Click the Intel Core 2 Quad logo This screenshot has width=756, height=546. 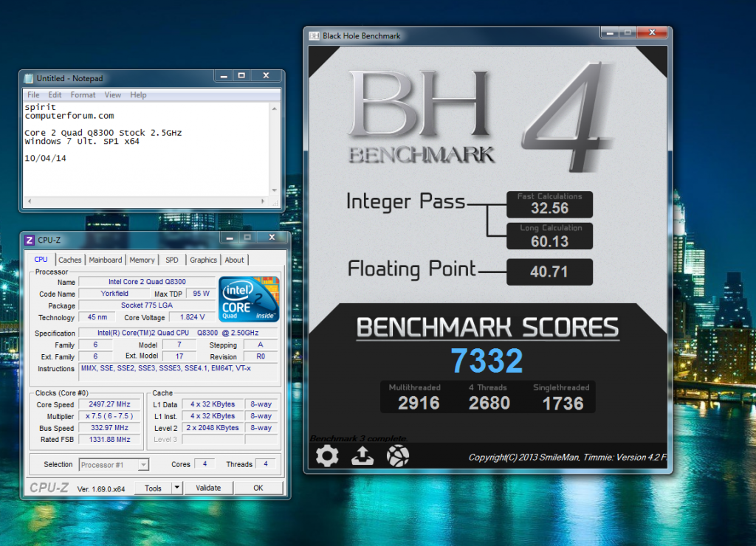(249, 300)
